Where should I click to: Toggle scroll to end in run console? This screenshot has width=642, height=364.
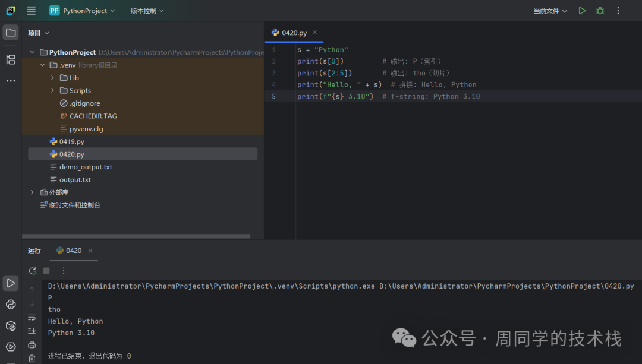tap(32, 331)
